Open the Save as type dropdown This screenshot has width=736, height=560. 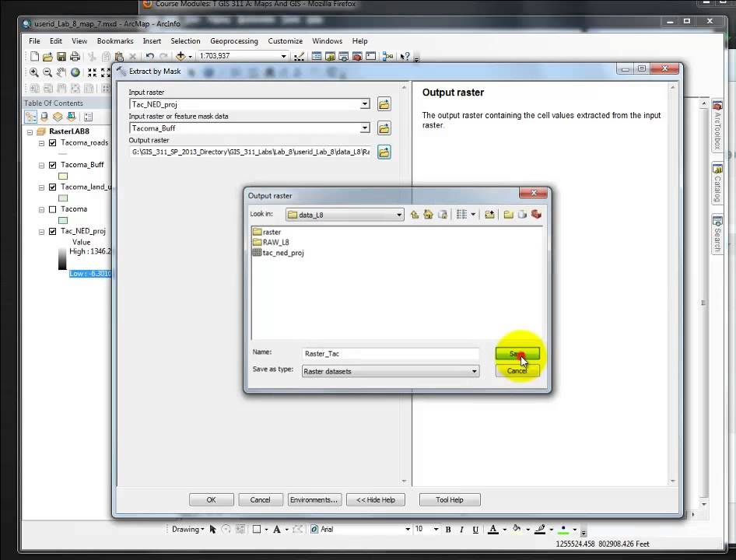point(474,371)
